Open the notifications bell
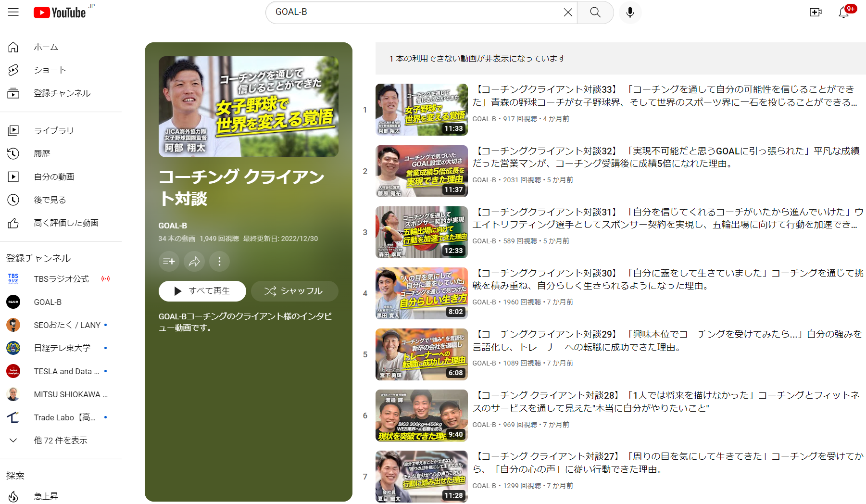 point(844,13)
